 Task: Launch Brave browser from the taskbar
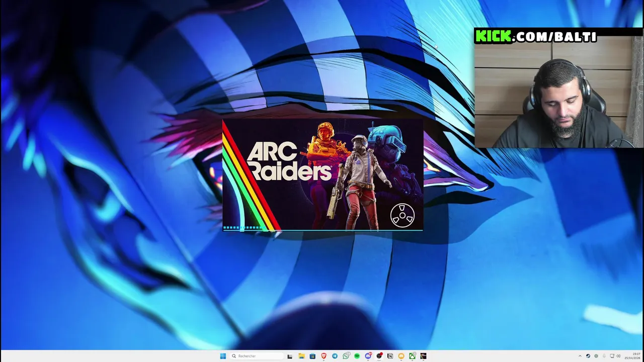pos(324,356)
